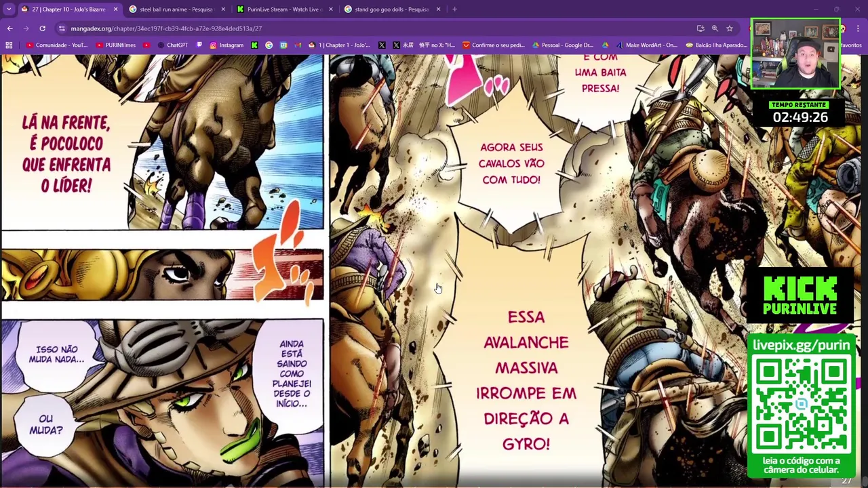Click the avalanche manga page on right

(595, 270)
